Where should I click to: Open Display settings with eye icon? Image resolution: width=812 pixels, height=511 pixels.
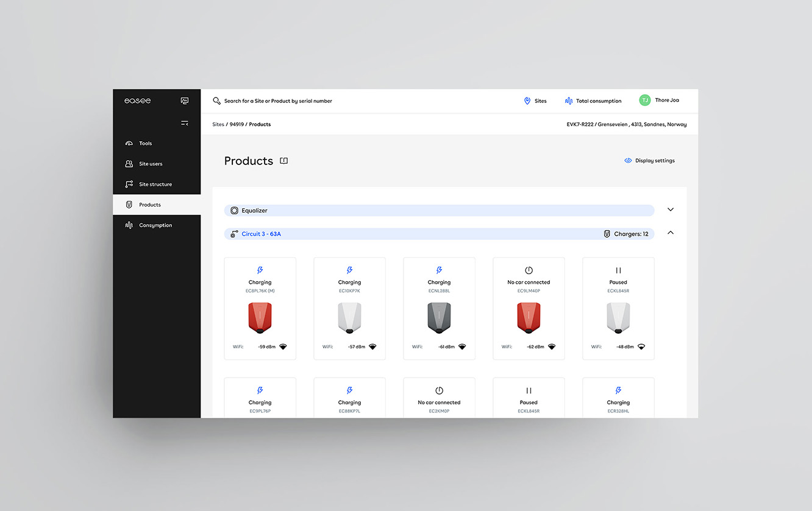pyautogui.click(x=650, y=161)
